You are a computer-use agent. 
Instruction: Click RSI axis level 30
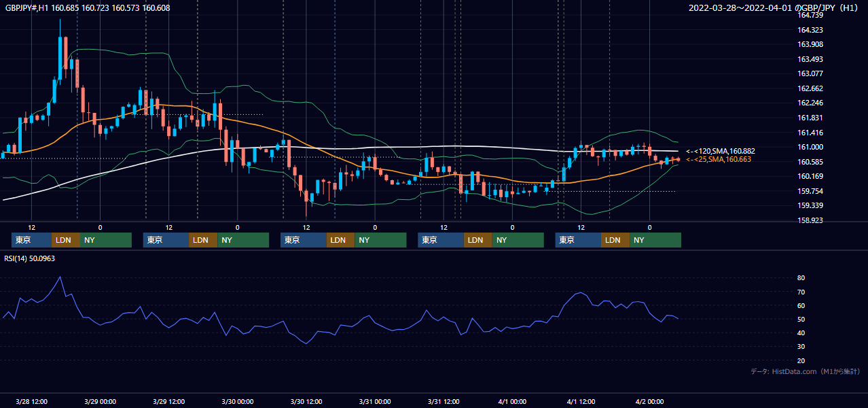click(801, 347)
